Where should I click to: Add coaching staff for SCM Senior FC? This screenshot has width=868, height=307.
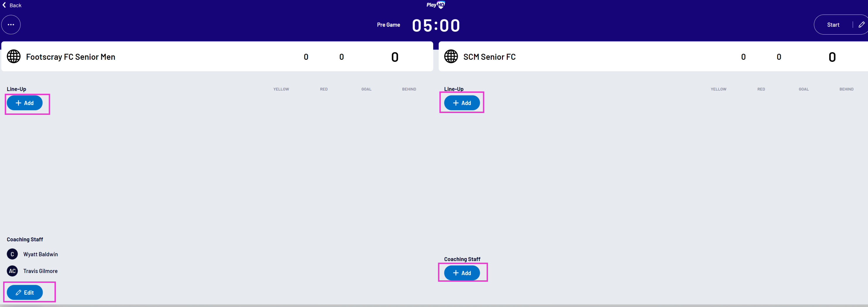462,273
